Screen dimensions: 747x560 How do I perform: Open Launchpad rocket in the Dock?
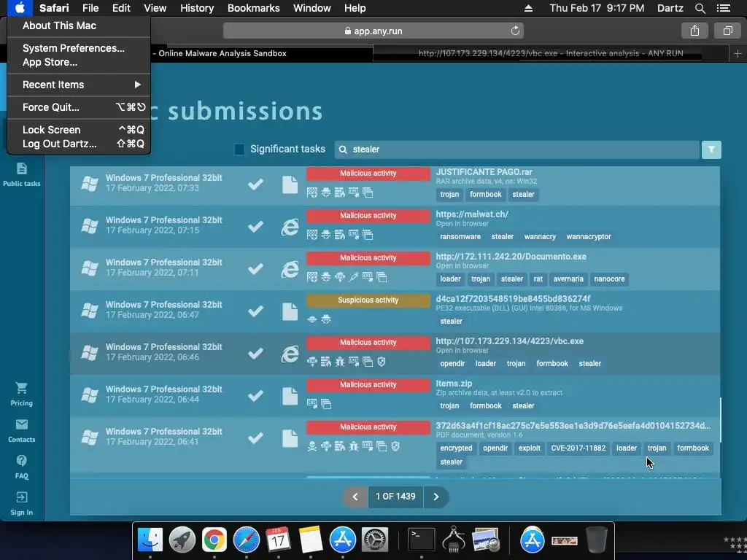(182, 540)
